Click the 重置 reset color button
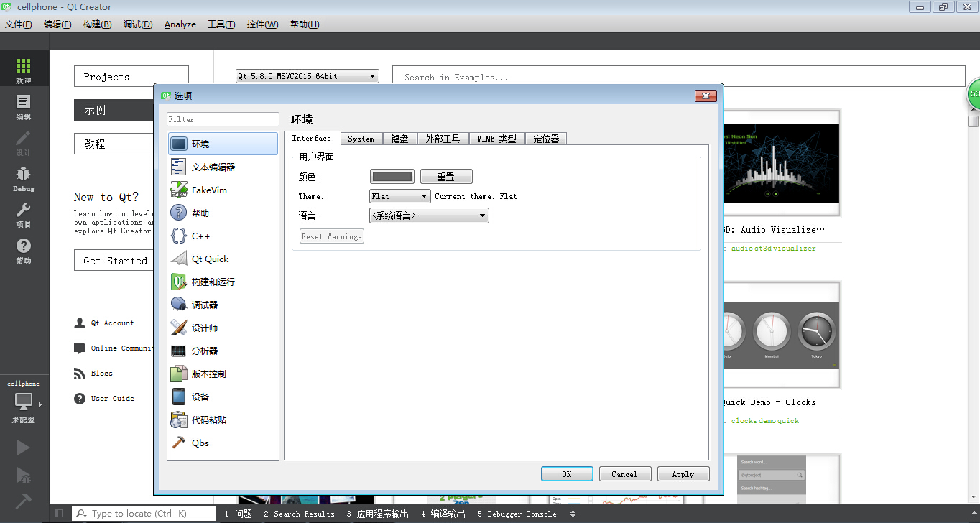Viewport: 980px width, 523px height. pyautogui.click(x=446, y=177)
